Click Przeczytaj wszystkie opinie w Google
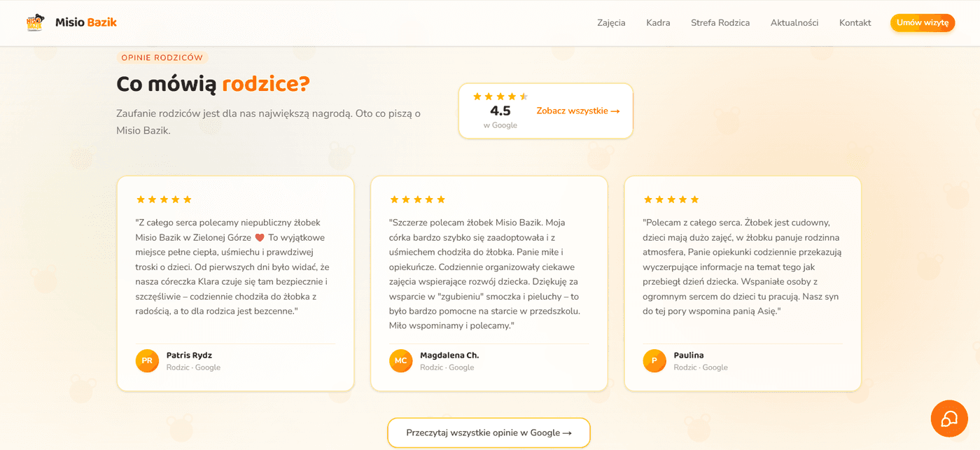 (489, 433)
